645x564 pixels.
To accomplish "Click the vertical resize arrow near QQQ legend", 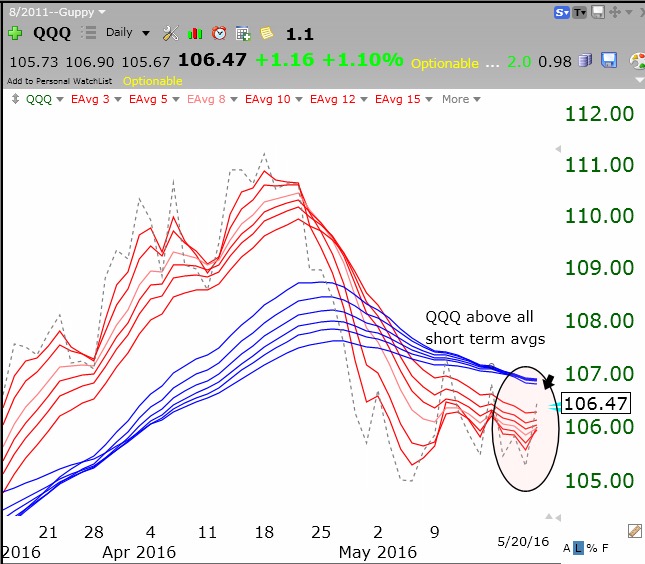I will click(15, 99).
